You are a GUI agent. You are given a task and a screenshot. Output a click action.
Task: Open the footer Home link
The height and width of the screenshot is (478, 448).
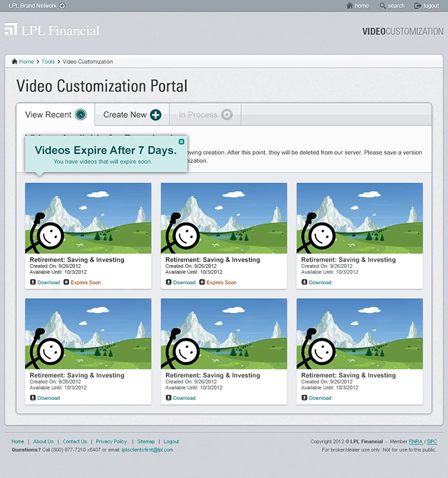point(18,442)
